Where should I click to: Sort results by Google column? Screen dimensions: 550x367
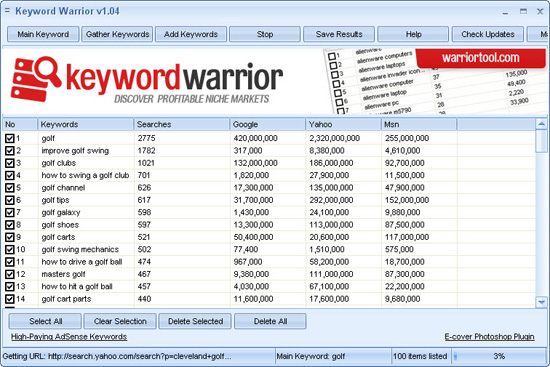(x=268, y=125)
